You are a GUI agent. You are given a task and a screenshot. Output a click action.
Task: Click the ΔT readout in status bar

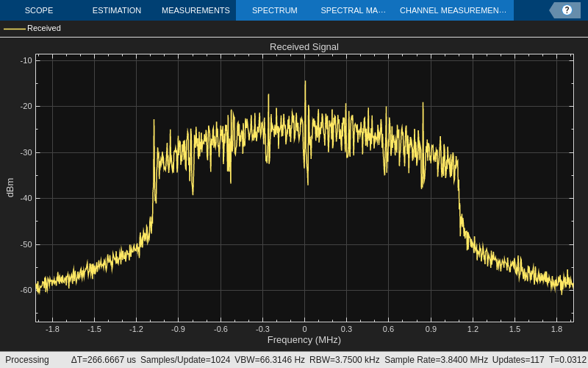(x=103, y=360)
